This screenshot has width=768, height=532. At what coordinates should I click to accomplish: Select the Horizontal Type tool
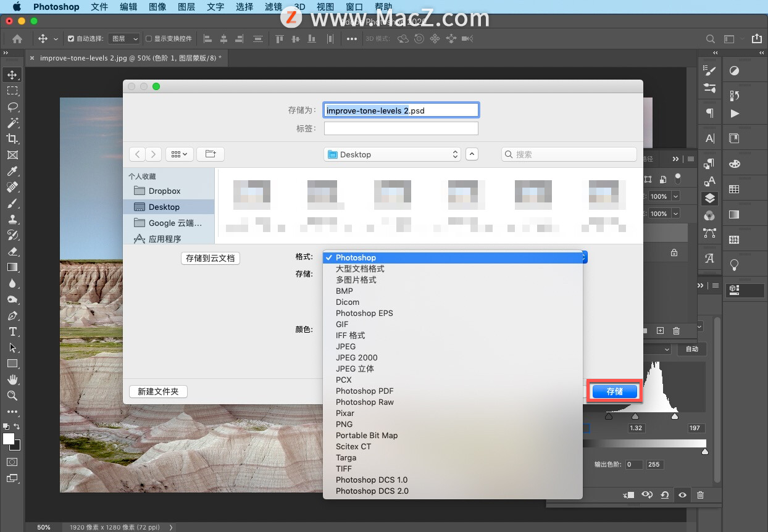point(12,331)
